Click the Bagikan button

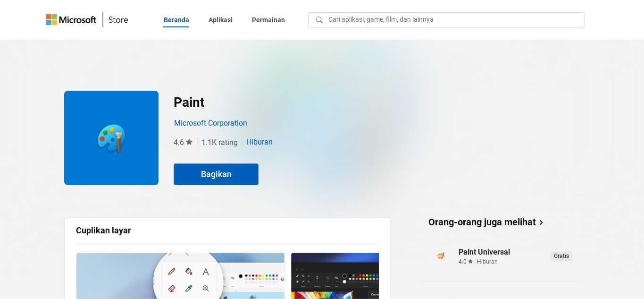pos(216,174)
